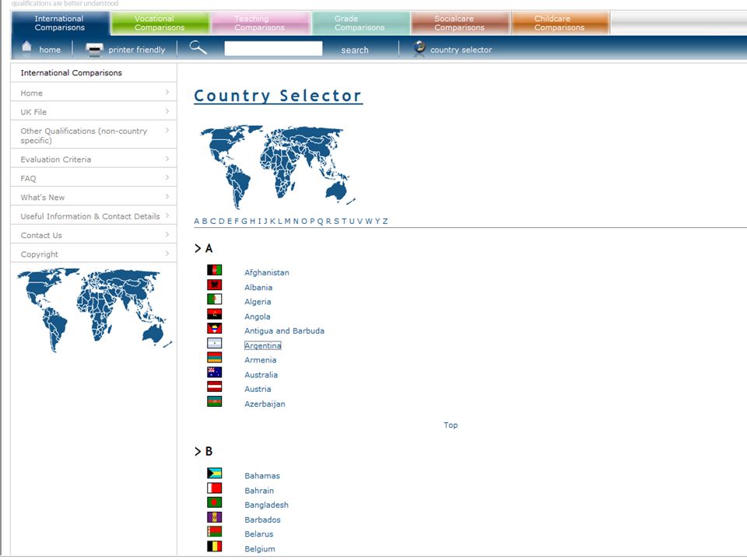Click the Albania flag icon
747x560 pixels.
pyautogui.click(x=215, y=285)
